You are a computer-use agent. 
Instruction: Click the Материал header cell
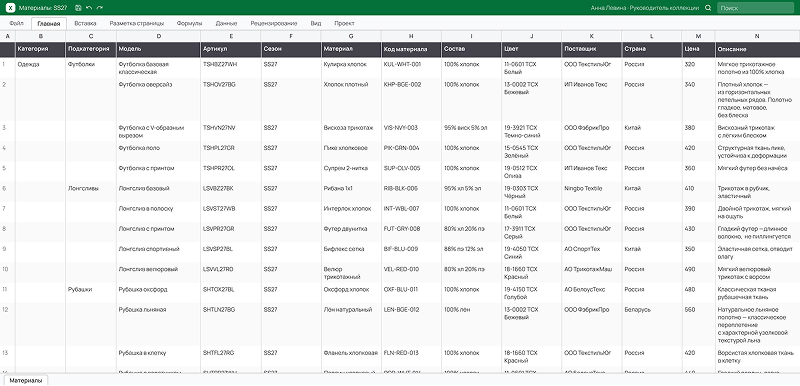pyautogui.click(x=351, y=49)
